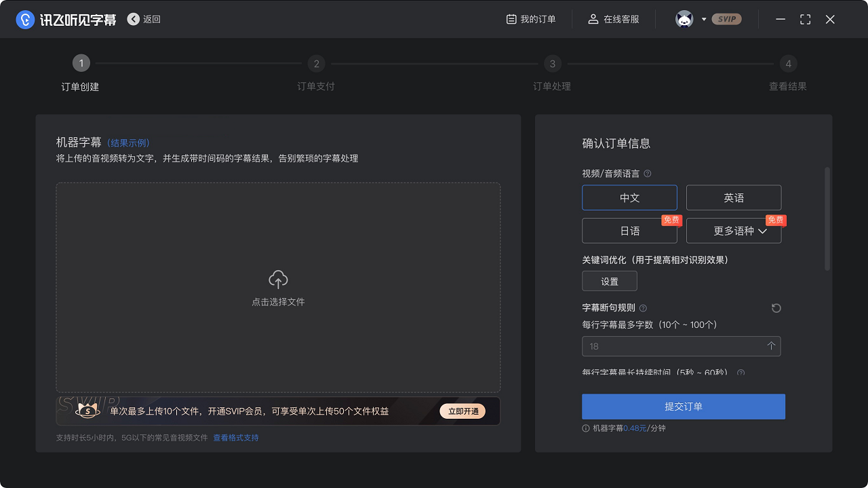Click the headset icon next to 在线客服
Screen dimensions: 868x488
593,19
